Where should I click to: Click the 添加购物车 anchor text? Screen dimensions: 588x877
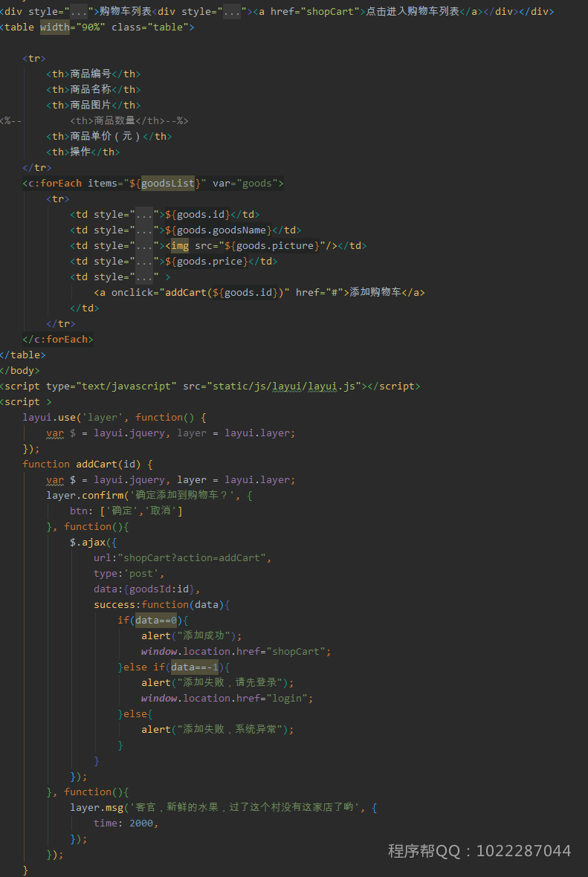pos(375,292)
